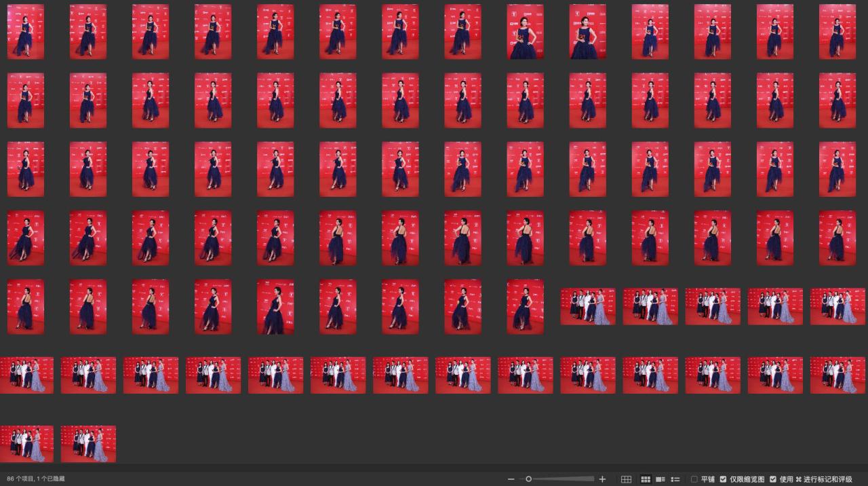Viewport: 868px width, 486px height.
Task: Select the last thumbnail in the third row
Action: tap(837, 169)
